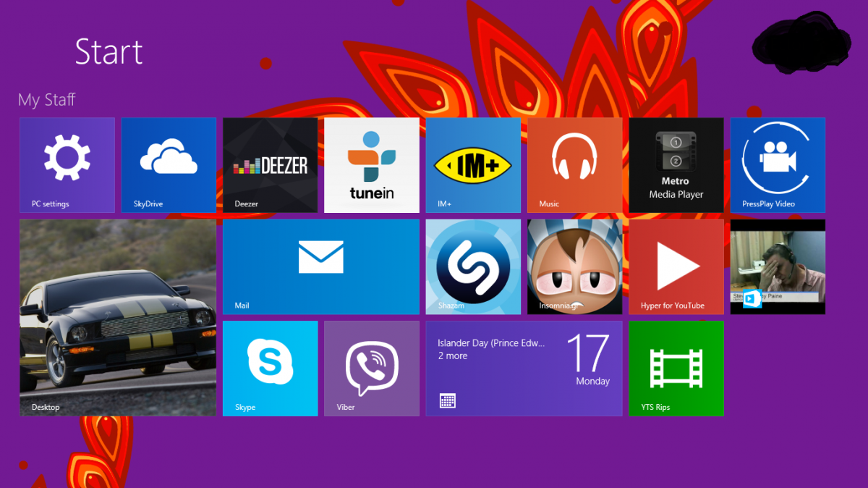Open the TuneIn radio tile
Viewport: 868px width, 488px height.
coord(372,165)
